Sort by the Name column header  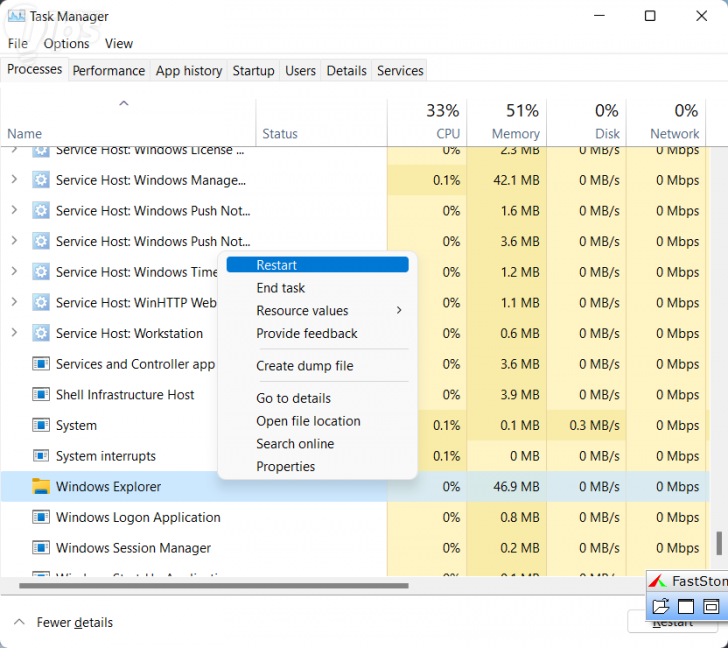pos(128,122)
